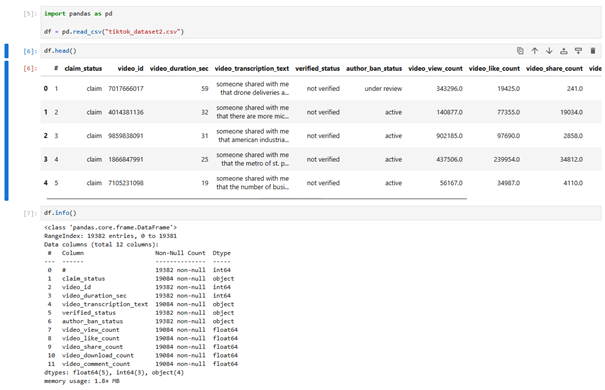Click like count cell 19425.0
605x390 pixels.
(509, 89)
